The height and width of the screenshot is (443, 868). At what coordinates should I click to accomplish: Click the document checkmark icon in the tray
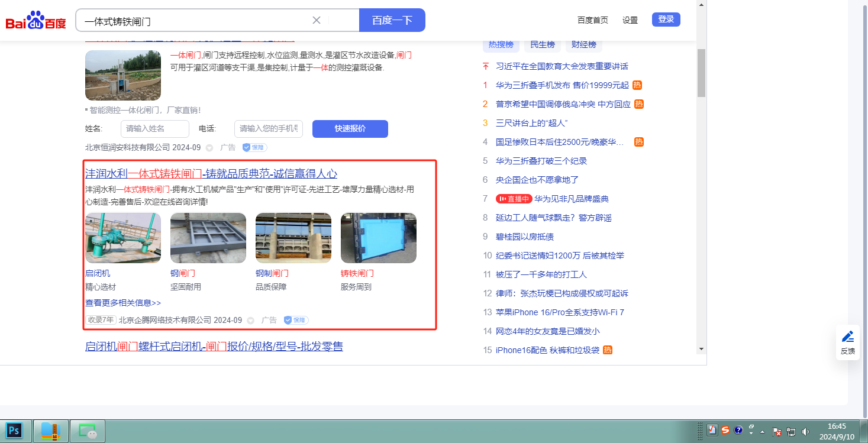(x=713, y=430)
